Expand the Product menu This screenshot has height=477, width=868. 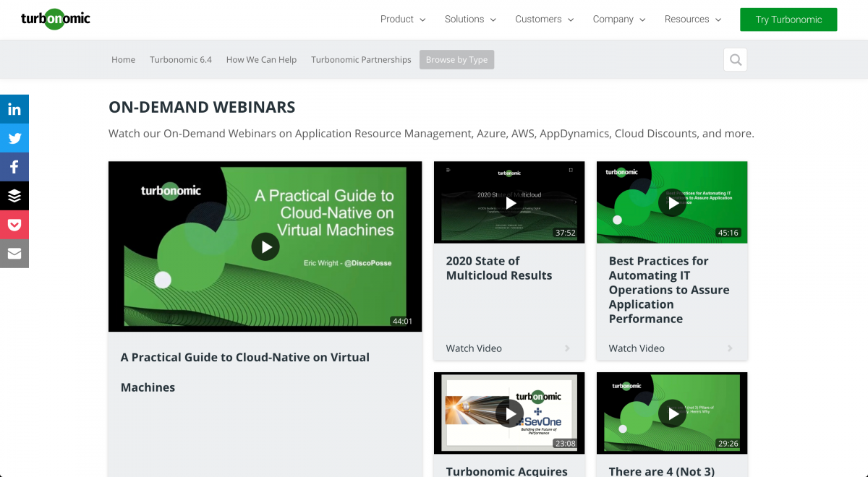[403, 20]
